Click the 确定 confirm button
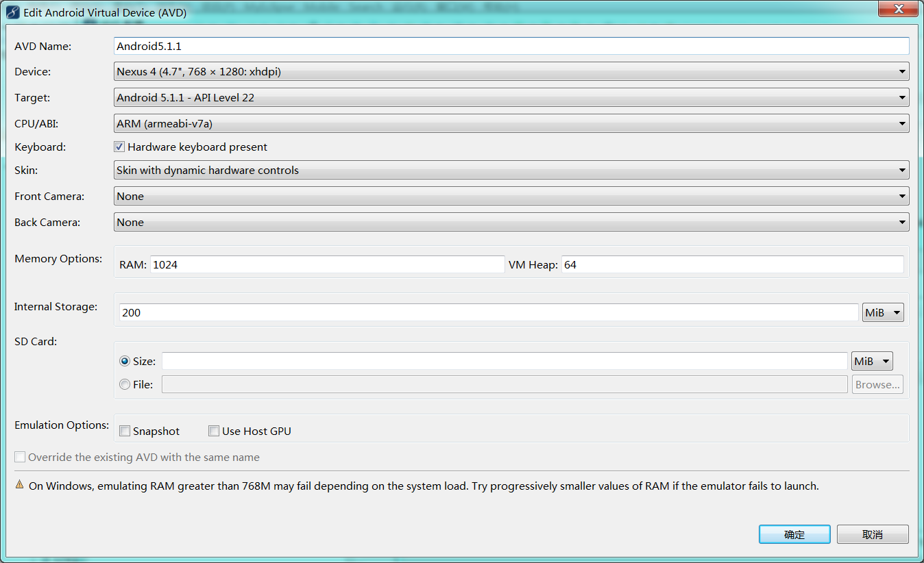Image resolution: width=924 pixels, height=563 pixels. click(794, 534)
